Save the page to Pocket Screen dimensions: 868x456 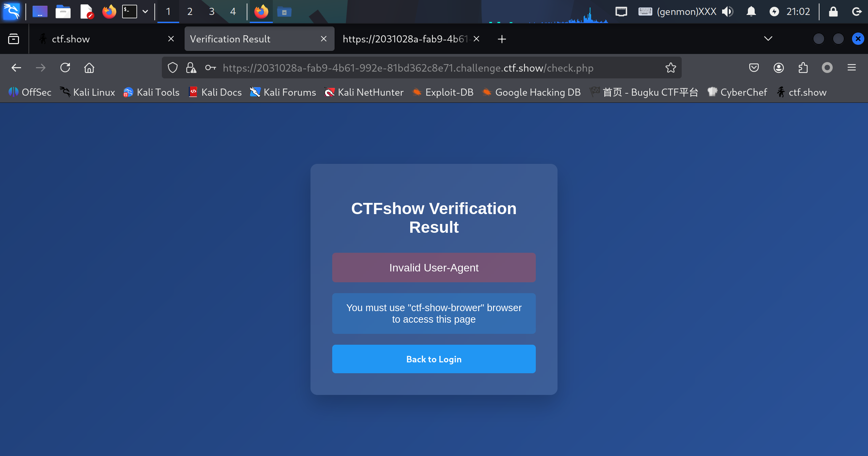754,68
